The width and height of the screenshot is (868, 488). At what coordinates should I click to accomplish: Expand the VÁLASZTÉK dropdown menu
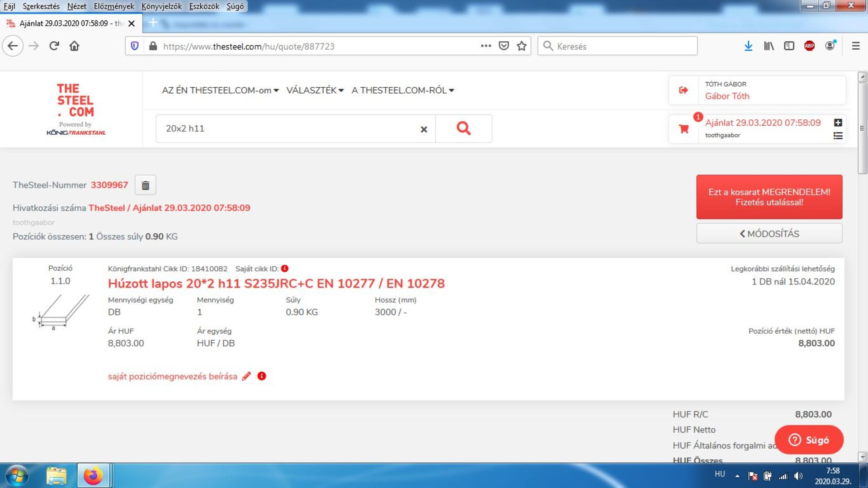[315, 90]
